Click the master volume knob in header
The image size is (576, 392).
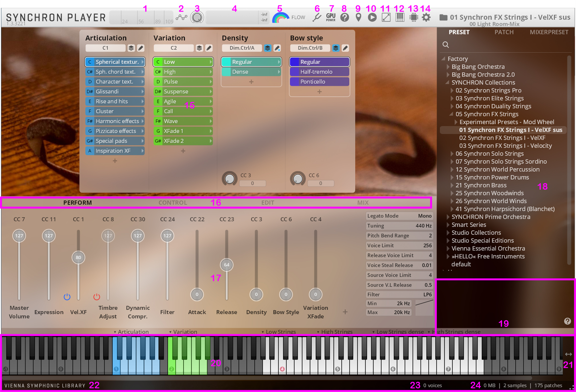pos(197,17)
